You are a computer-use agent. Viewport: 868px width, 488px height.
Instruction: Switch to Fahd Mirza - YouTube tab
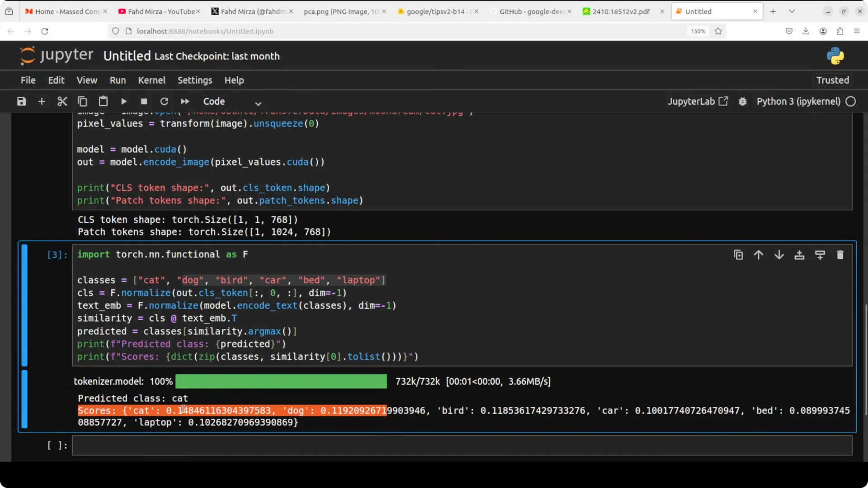pyautogui.click(x=159, y=11)
